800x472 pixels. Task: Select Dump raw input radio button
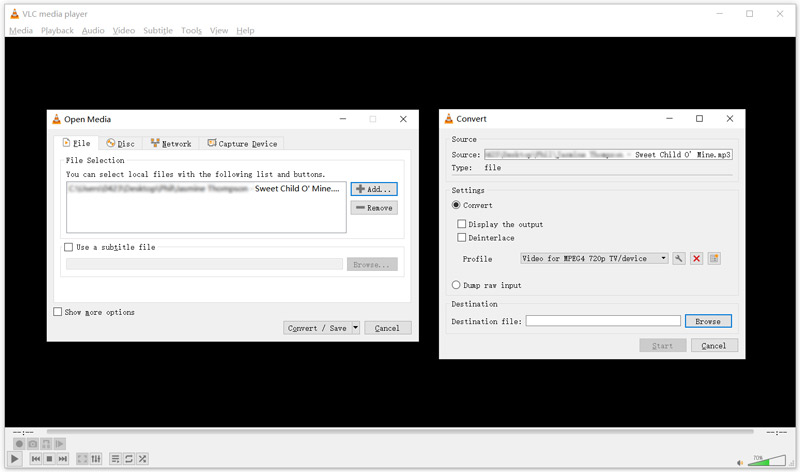(x=456, y=285)
